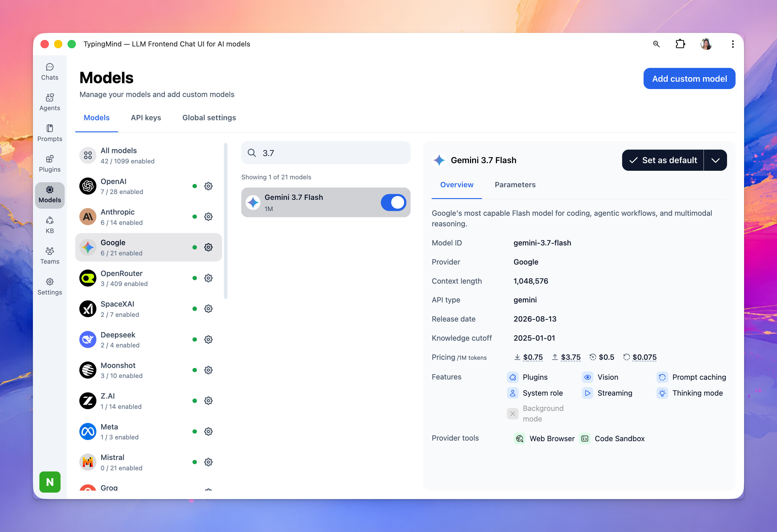Open Anthropic provider settings gear
Screen dimensions: 777x532
click(208, 217)
